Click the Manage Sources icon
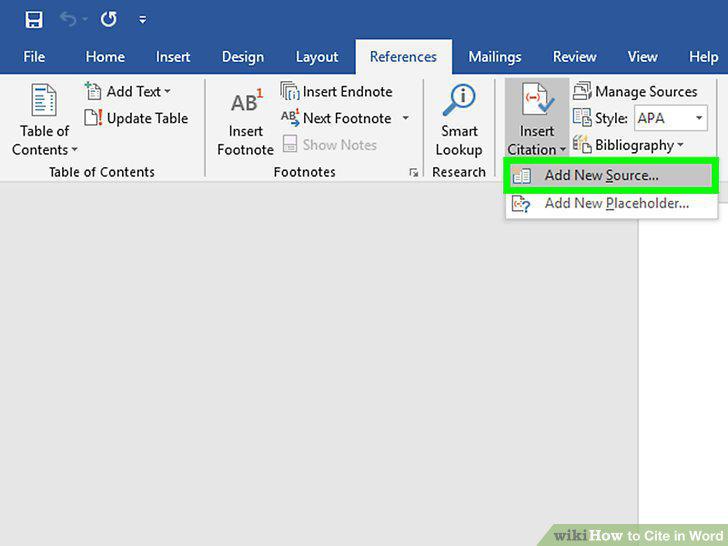Image resolution: width=728 pixels, height=546 pixels. 582,91
